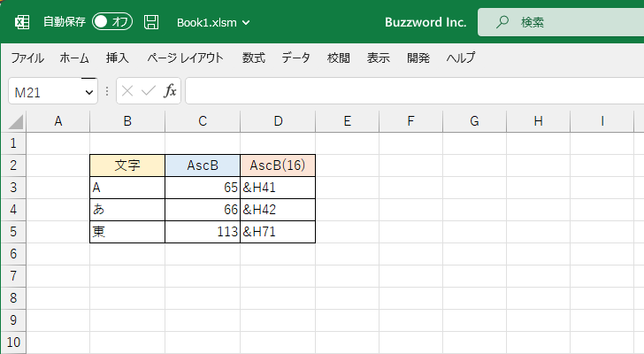Select the cell with value 113
The image size is (644, 354).
(x=203, y=232)
